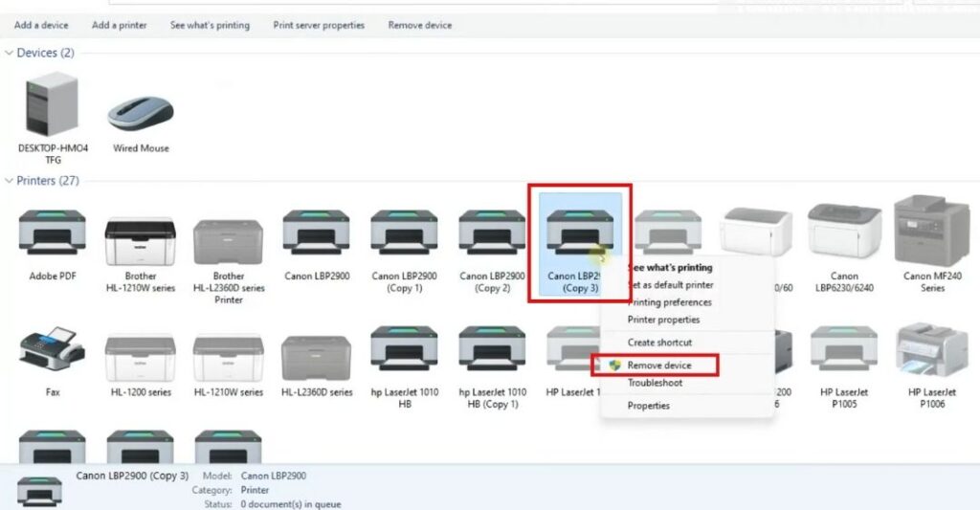Select the Brother HL-L2360D series Printer
This screenshot has height=510, width=980.
tap(228, 239)
